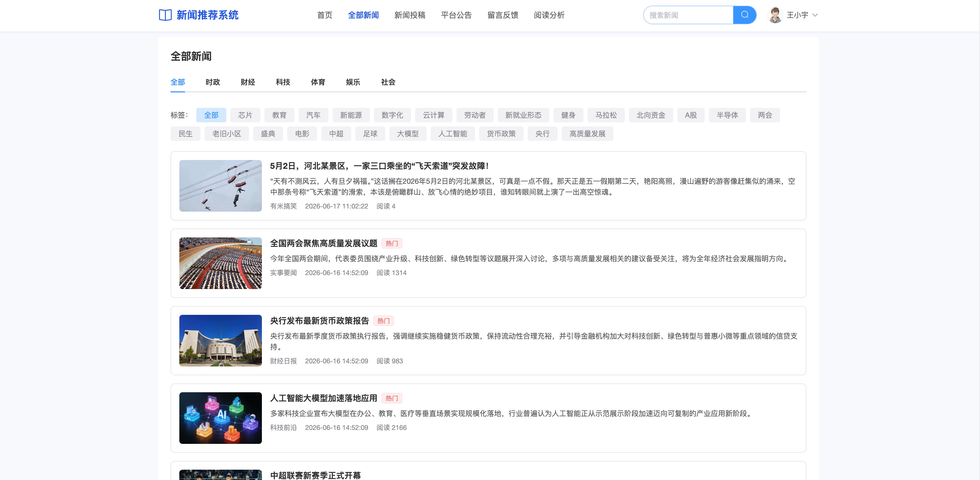Choose the 大模型 tag
Screen dimensions: 980x480
[x=407, y=133]
